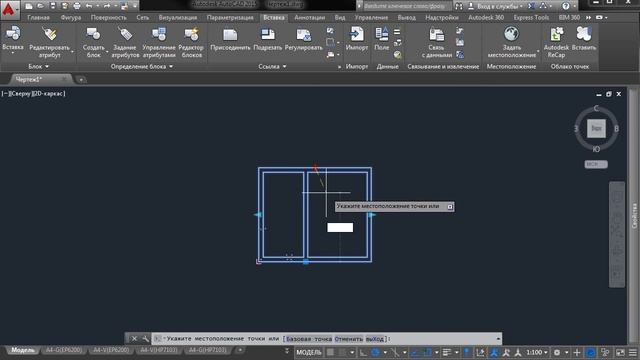
Task: Click the command line wrench settings icon
Action: 146,338
